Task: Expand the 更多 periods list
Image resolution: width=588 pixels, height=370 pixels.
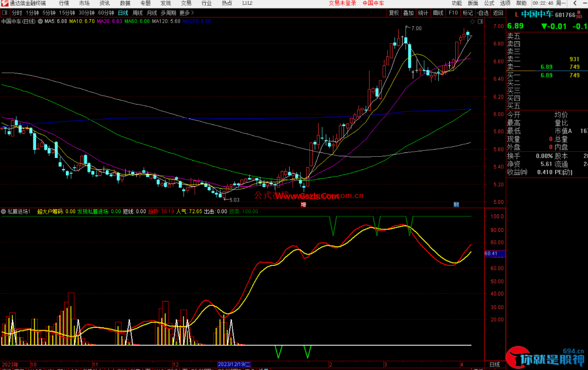Action: [x=186, y=13]
